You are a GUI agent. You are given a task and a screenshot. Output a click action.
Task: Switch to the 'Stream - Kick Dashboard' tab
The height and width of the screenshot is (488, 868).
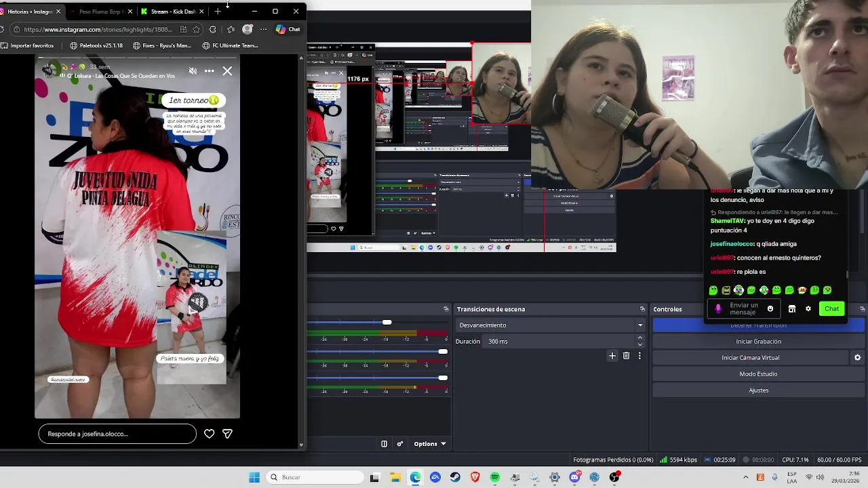pos(172,12)
